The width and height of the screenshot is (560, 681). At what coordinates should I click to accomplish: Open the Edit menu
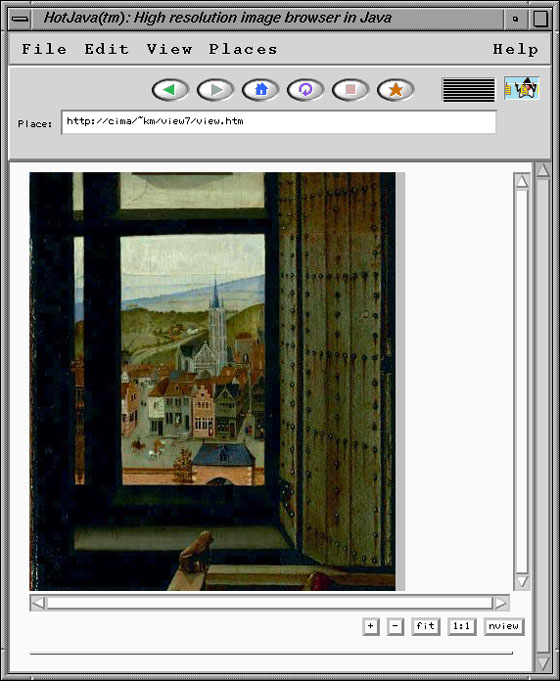point(106,49)
